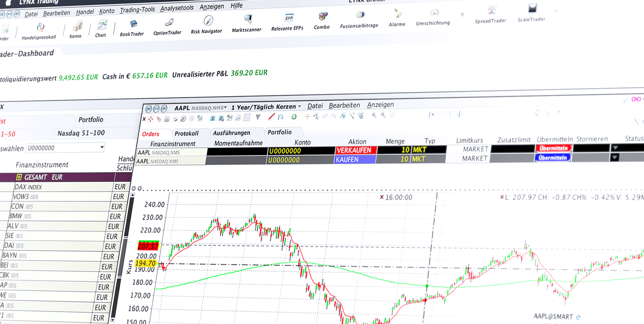The height and width of the screenshot is (324, 644).
Task: Print the AAPL chart via printer icon
Action: 175,119
